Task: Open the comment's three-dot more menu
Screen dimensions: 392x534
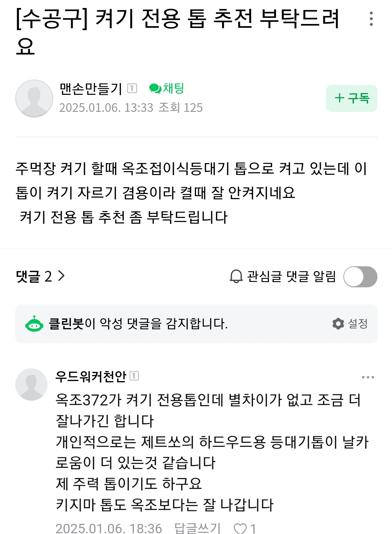Action: point(368,377)
